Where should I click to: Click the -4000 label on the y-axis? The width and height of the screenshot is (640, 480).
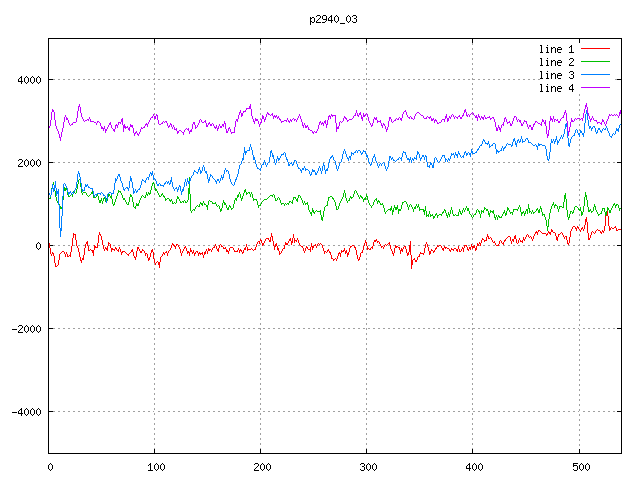coord(25,412)
